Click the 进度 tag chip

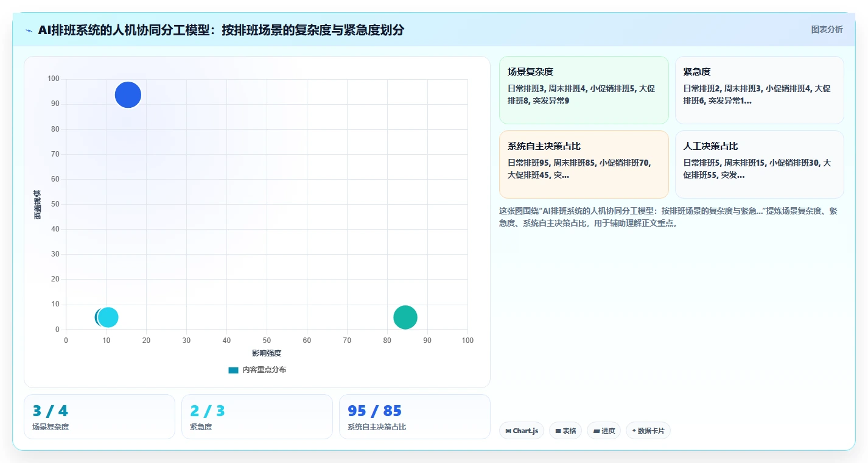coord(604,431)
